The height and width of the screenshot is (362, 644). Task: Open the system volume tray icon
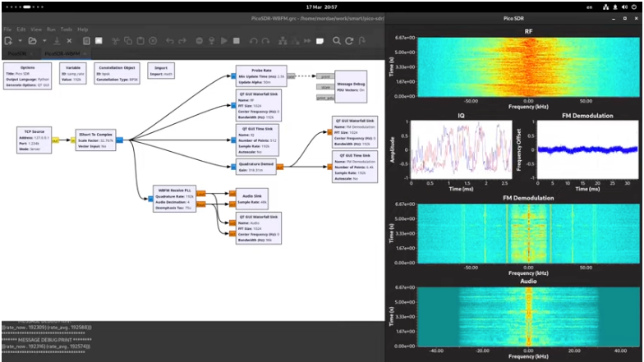[624, 7]
